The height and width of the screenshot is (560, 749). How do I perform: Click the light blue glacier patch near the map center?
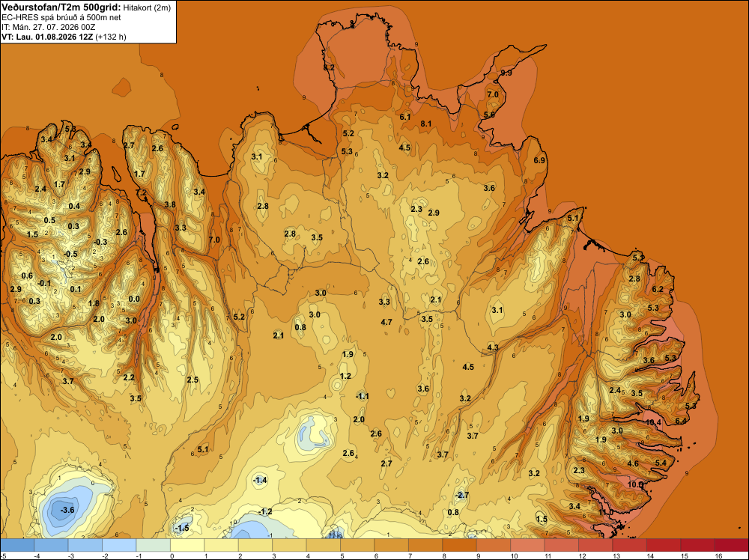pos(314,433)
